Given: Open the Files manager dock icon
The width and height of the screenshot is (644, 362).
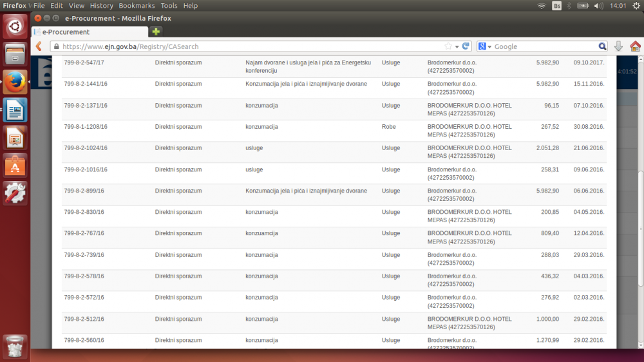Looking at the screenshot, I should (15, 54).
